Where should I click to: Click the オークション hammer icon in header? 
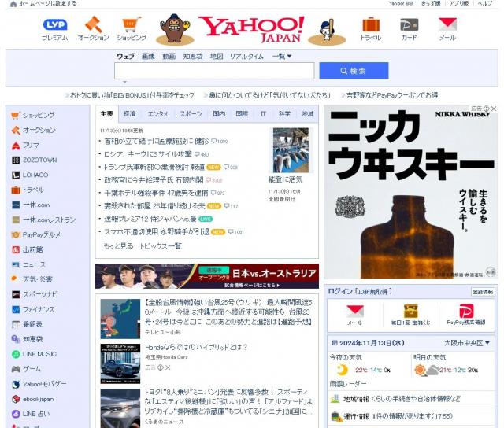pyautogui.click(x=93, y=25)
